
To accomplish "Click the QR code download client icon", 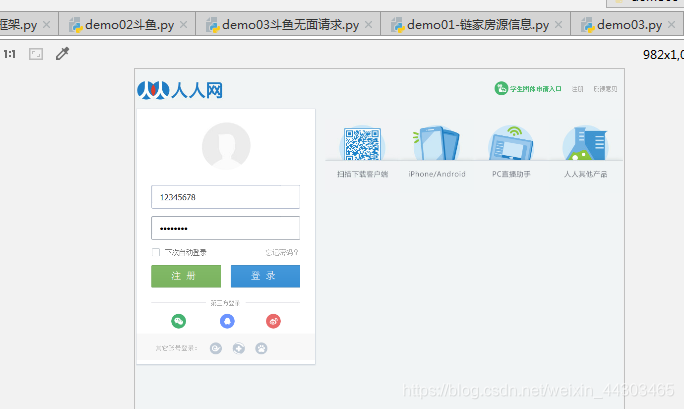I will (x=362, y=143).
